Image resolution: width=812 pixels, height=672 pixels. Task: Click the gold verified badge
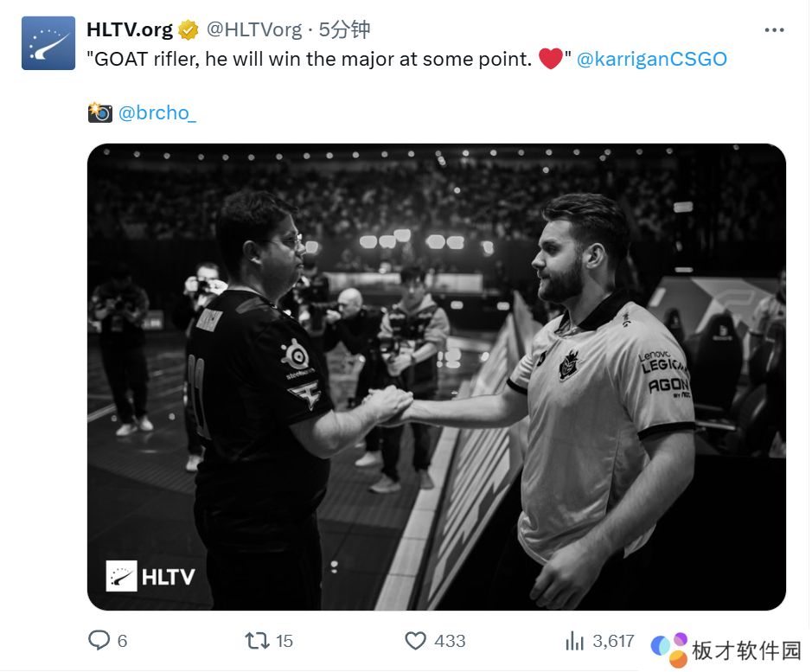pos(189,30)
